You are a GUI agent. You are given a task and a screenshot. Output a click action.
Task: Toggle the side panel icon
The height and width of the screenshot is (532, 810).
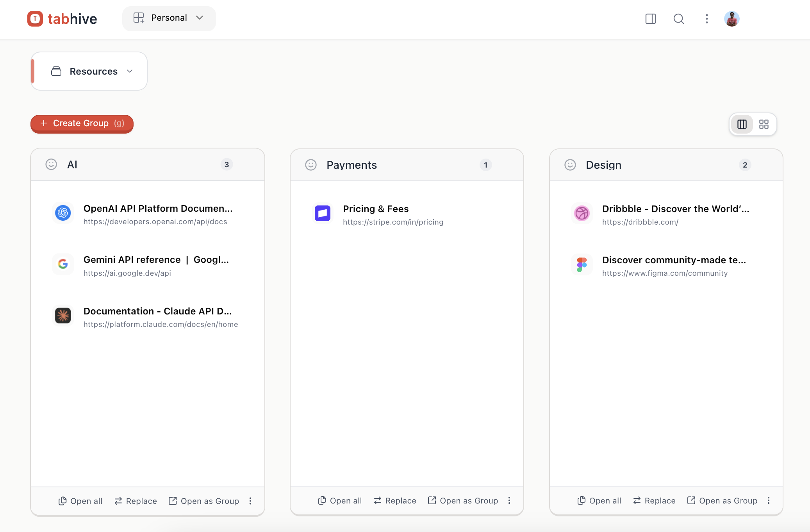coord(651,19)
